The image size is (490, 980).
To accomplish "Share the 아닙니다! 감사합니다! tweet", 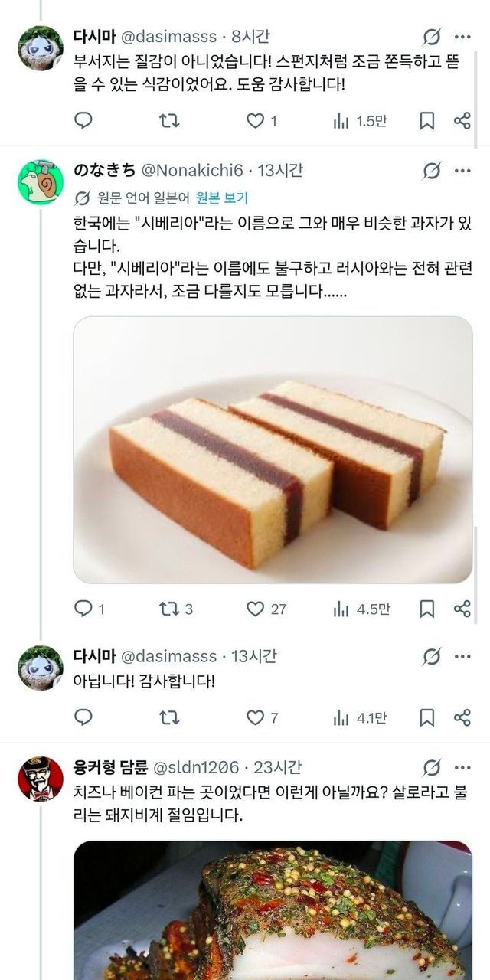I will click(x=462, y=717).
